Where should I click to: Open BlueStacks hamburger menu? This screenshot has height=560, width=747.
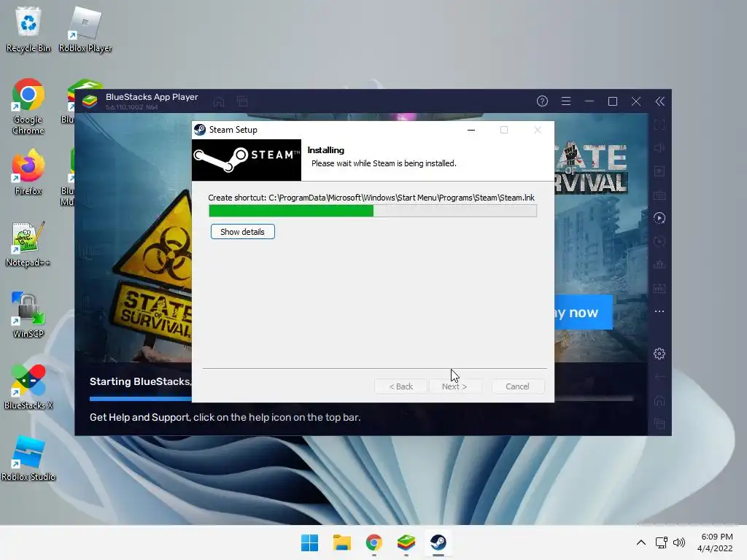pyautogui.click(x=566, y=101)
